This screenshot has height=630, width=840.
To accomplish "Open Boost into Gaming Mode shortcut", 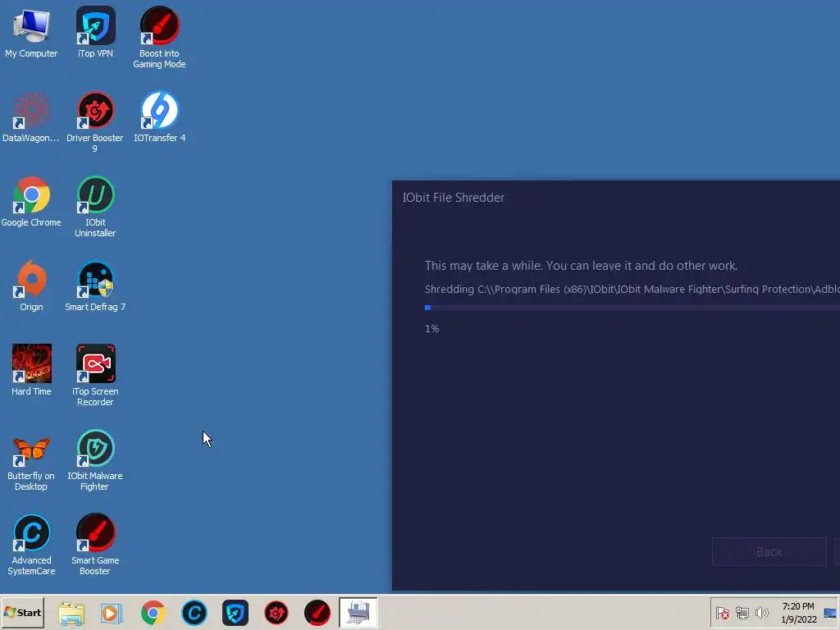I will 159,38.
